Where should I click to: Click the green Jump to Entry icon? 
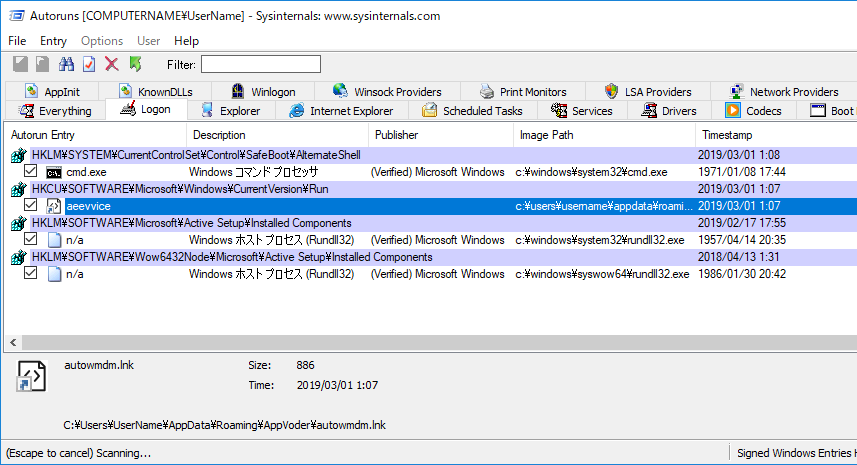(x=135, y=64)
